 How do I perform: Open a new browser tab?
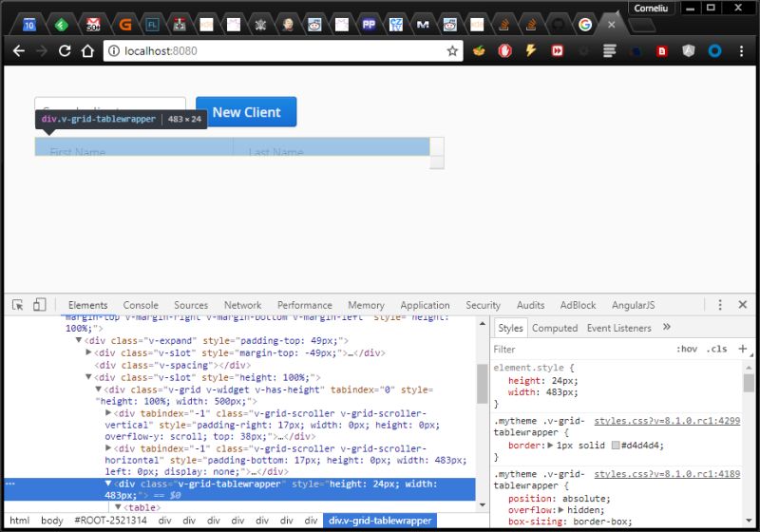point(642,26)
